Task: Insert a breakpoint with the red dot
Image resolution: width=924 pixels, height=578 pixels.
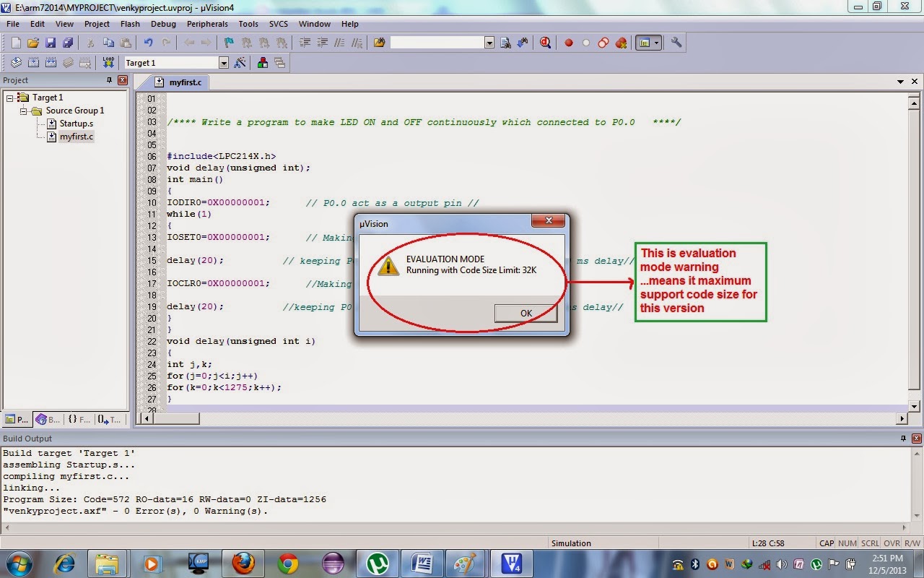Action: click(569, 43)
